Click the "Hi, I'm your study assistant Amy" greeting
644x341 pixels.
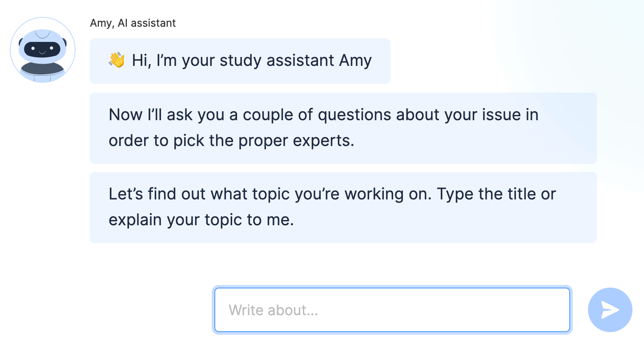click(x=240, y=61)
